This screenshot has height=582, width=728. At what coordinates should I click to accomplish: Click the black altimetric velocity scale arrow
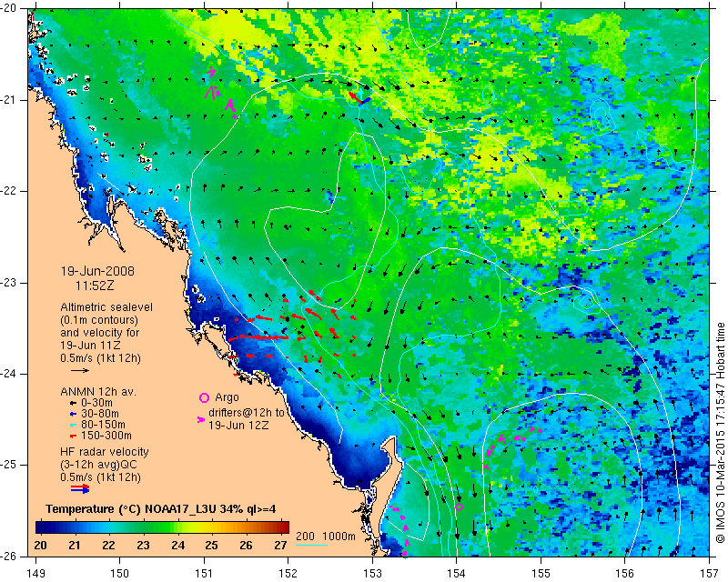click(x=80, y=370)
